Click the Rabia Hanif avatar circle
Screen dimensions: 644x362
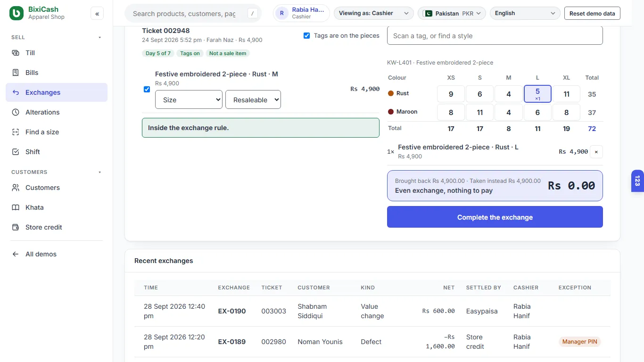(282, 13)
